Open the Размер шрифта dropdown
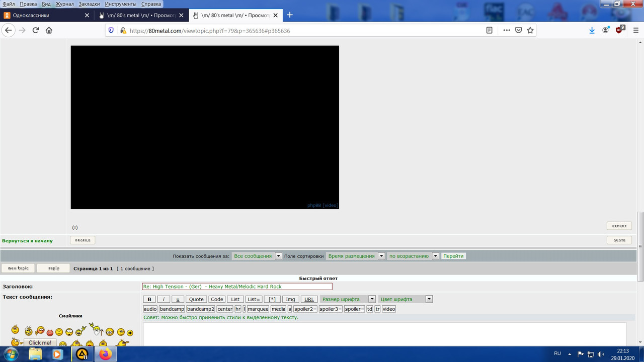644x362 pixels. click(x=348, y=299)
